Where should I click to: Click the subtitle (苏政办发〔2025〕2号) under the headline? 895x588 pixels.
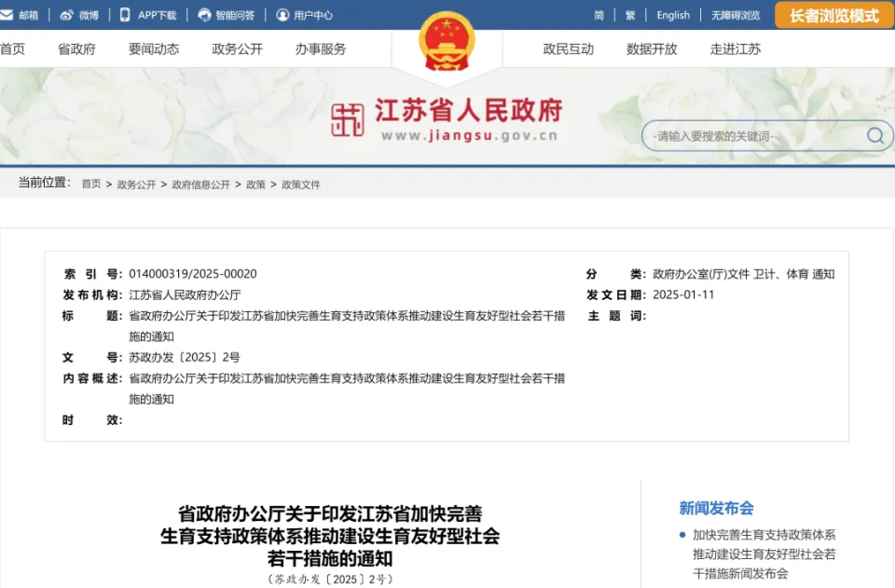330,580
